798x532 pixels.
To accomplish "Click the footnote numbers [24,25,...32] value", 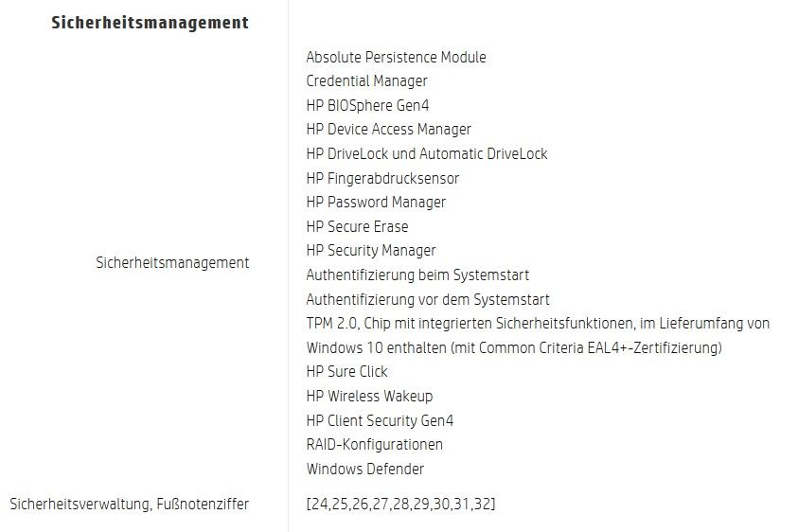I will coord(400,504).
